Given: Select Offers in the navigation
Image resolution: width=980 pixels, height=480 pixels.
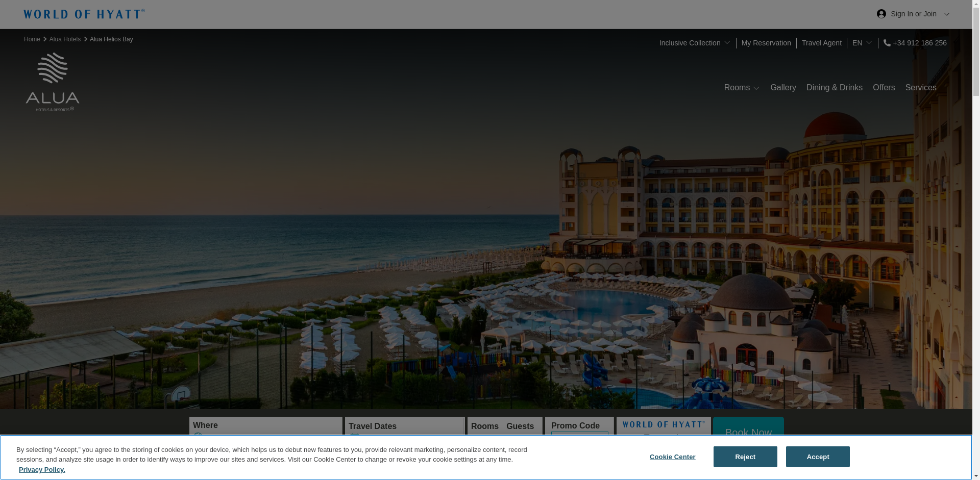Looking at the screenshot, I should [883, 88].
